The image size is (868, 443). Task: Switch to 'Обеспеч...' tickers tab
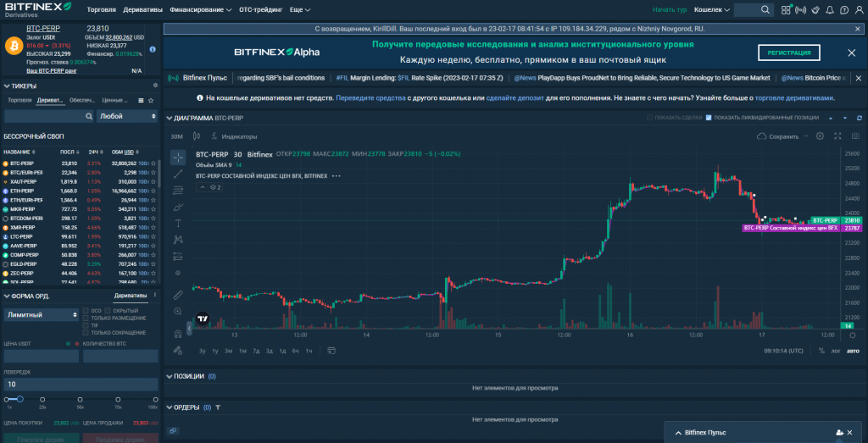(82, 100)
